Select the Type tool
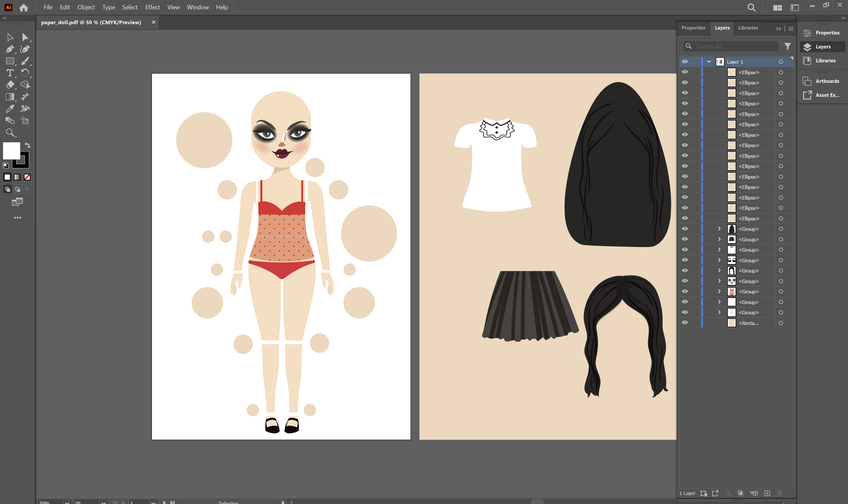 tap(10, 73)
